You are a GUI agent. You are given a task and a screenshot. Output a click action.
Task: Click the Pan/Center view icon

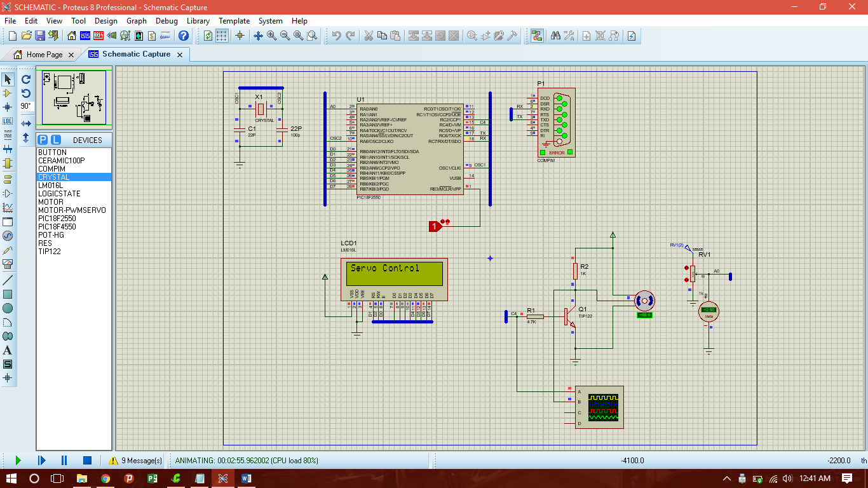pos(258,36)
